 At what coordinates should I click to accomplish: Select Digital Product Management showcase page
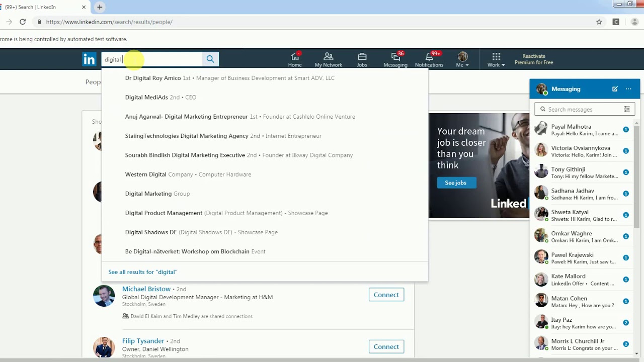(265, 213)
